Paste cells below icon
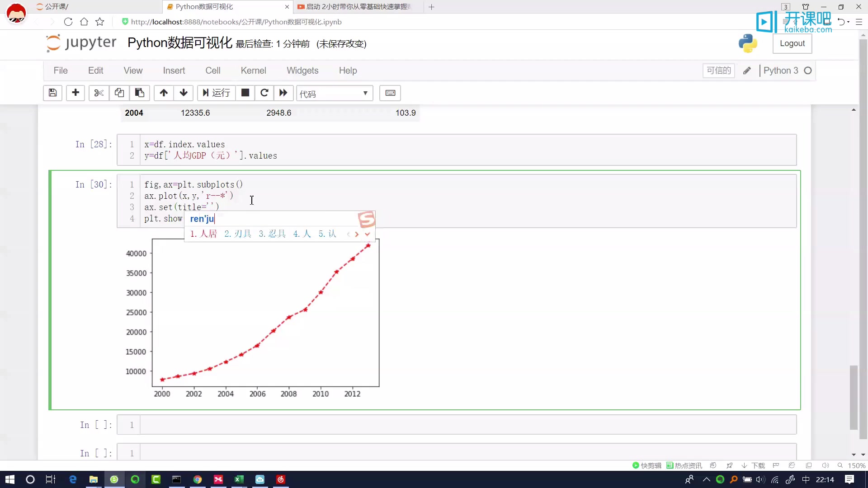 tap(140, 93)
